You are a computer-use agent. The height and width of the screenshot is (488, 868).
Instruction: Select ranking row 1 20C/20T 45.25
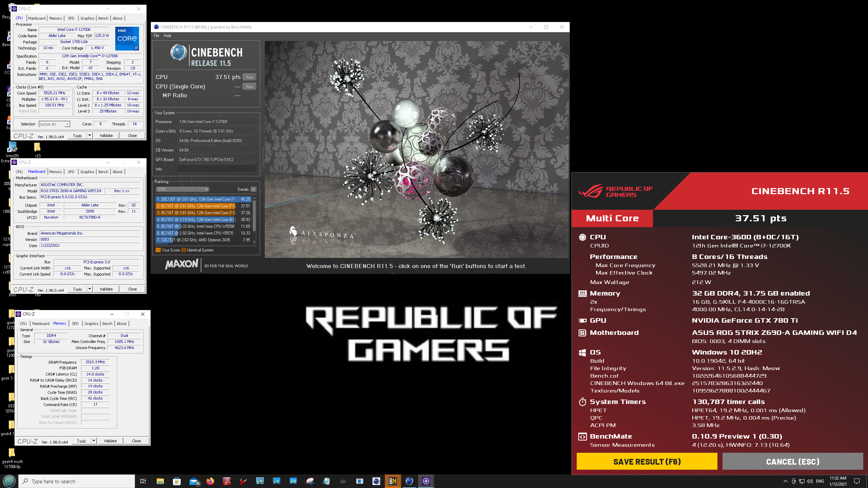click(x=203, y=199)
